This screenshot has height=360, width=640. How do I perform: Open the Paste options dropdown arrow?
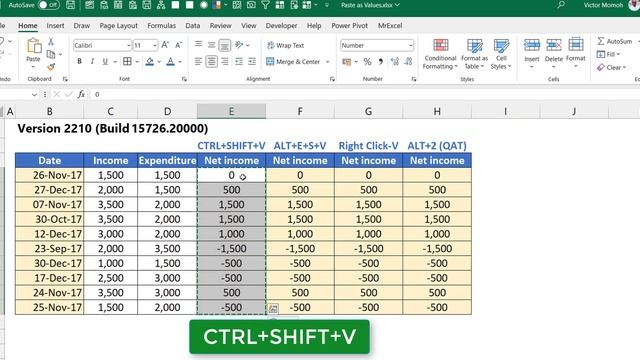[33, 67]
